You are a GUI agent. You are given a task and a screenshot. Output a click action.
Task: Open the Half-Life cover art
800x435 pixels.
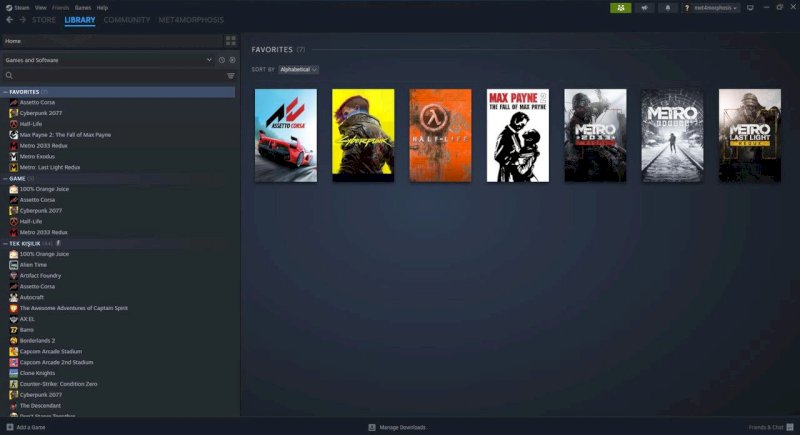coord(440,136)
